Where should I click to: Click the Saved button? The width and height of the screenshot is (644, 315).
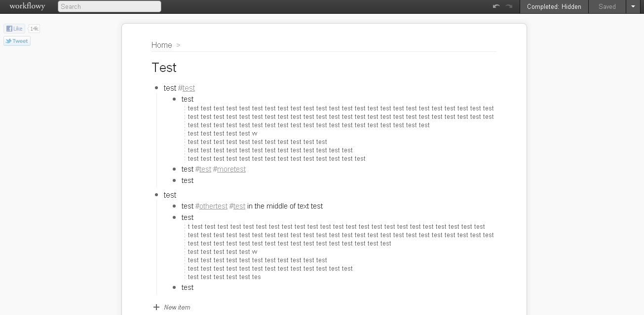pos(607,6)
